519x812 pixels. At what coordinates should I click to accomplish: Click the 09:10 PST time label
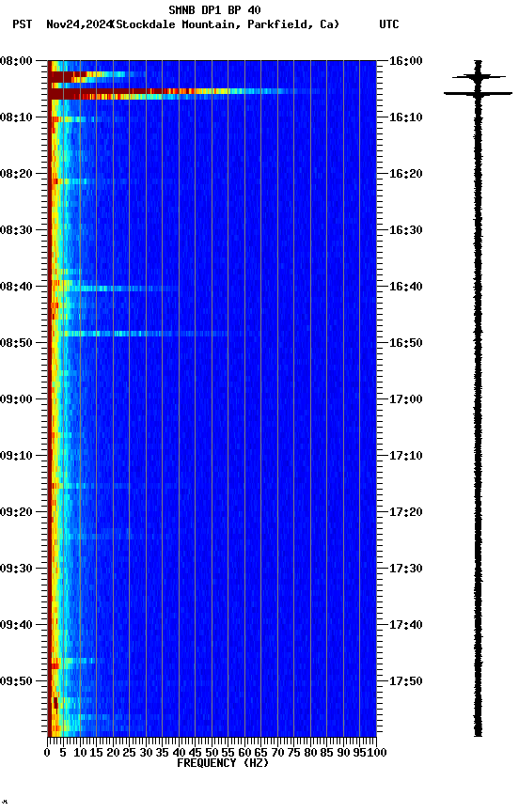(16, 456)
